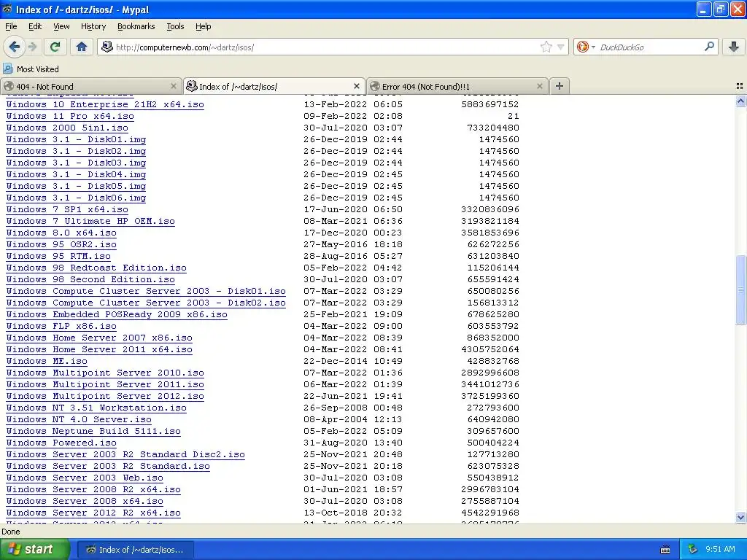Click the site identity icon in URL bar
The height and width of the screenshot is (560, 747).
click(x=107, y=47)
